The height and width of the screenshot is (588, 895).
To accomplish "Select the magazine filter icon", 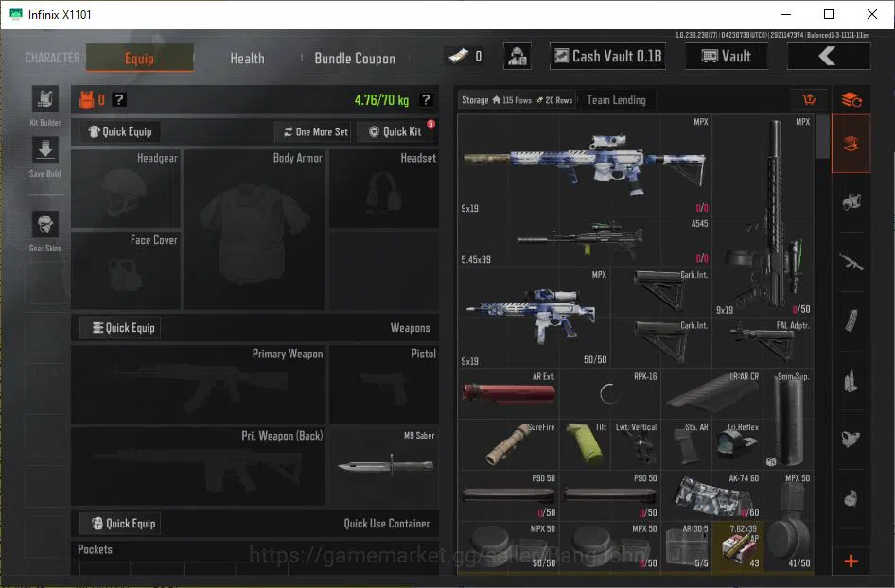I will (851, 321).
